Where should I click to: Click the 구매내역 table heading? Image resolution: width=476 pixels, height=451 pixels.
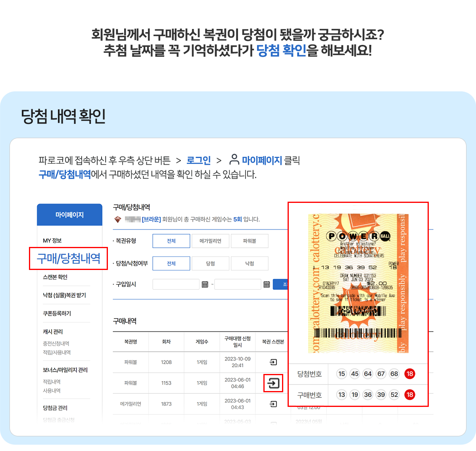pyautogui.click(x=125, y=321)
